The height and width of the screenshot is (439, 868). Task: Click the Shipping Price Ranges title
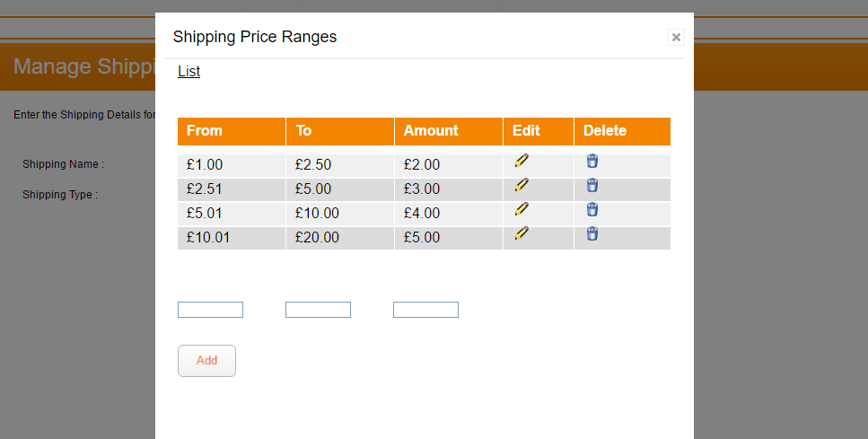tap(255, 37)
